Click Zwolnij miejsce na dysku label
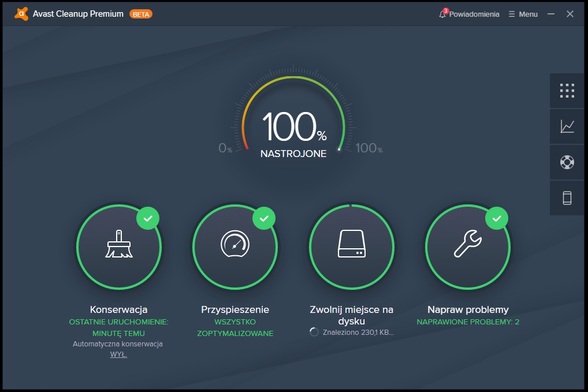This screenshot has height=392, width=588. [351, 315]
